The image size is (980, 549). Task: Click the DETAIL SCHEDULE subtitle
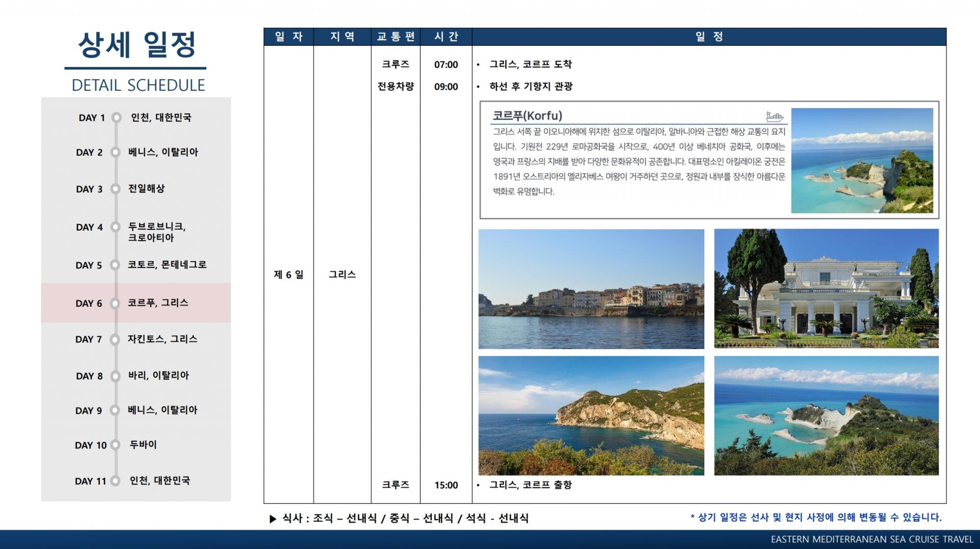click(x=138, y=85)
